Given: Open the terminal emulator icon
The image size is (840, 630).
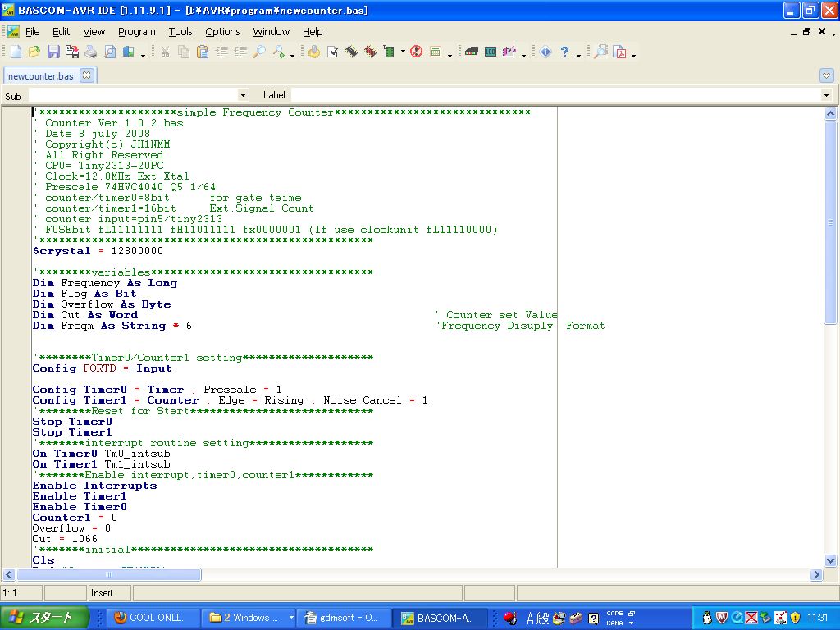Looking at the screenshot, I should coord(472,52).
